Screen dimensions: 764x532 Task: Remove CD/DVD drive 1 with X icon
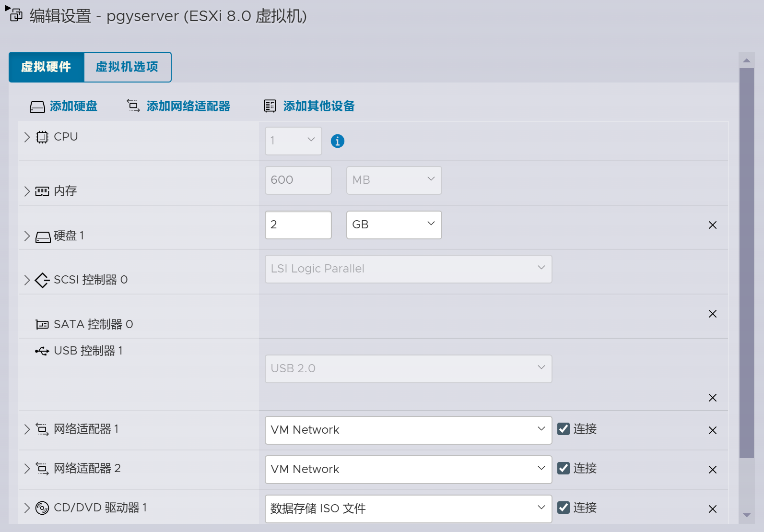tap(712, 509)
